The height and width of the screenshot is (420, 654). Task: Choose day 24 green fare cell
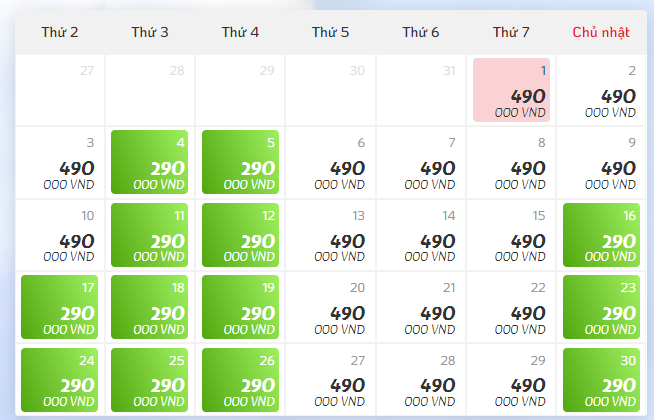60,380
